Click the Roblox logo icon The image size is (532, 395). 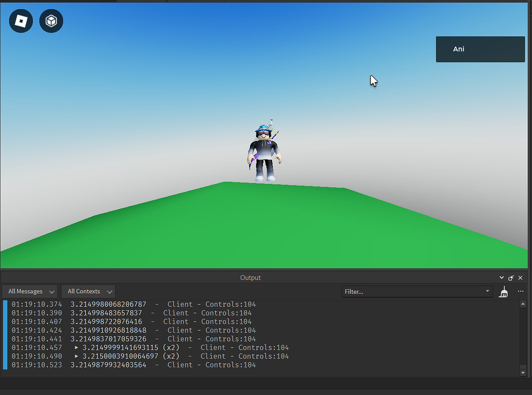[20, 21]
